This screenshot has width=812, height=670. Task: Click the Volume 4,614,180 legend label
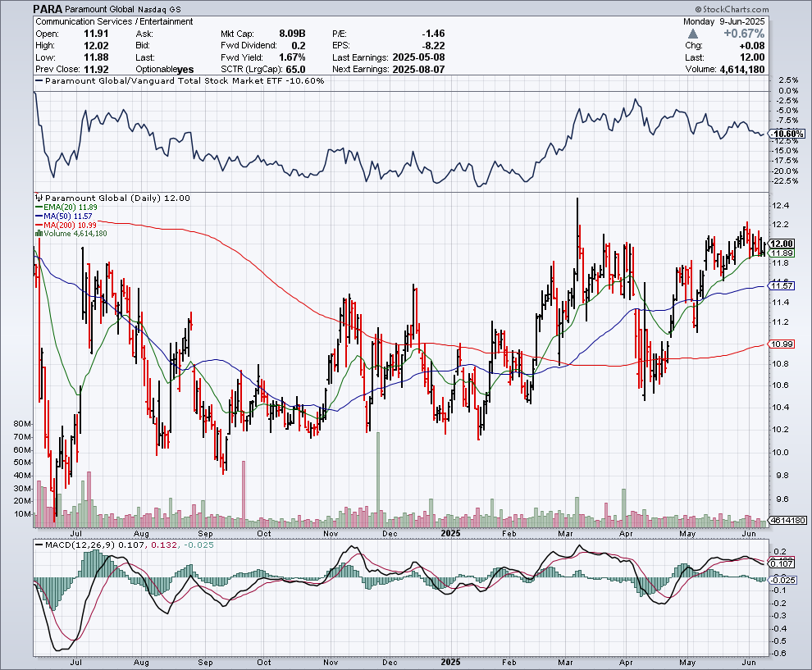click(75, 234)
